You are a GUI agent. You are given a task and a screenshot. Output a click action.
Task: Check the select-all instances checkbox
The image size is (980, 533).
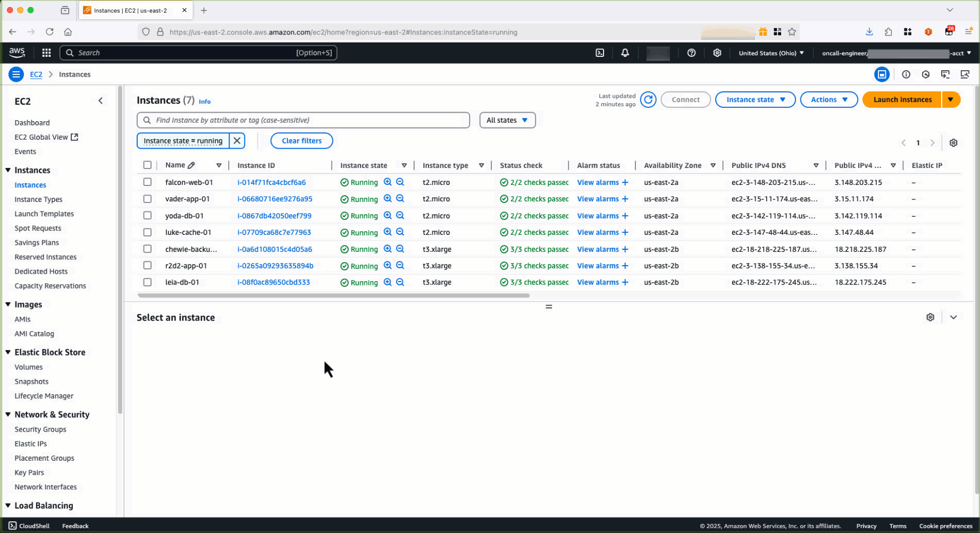[147, 165]
